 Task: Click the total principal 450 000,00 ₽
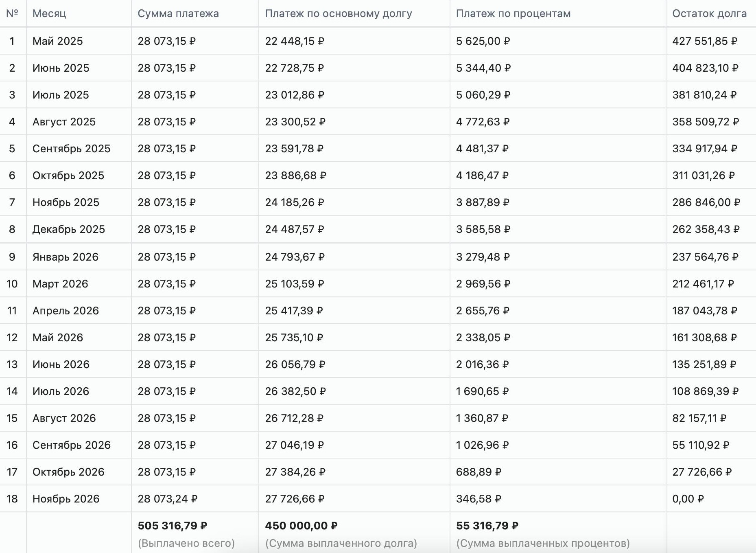(x=301, y=526)
